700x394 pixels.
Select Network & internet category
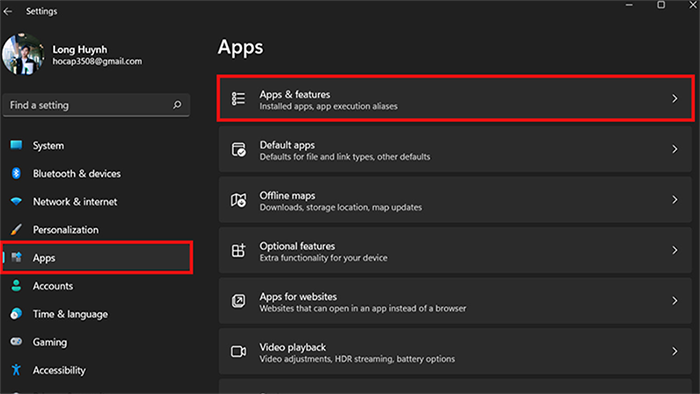(75, 202)
